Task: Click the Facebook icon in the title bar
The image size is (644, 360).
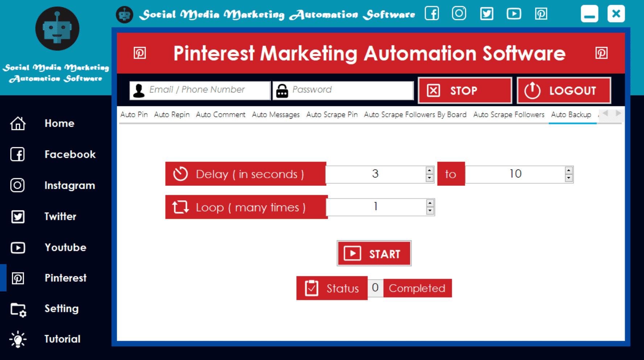Action: [432, 14]
